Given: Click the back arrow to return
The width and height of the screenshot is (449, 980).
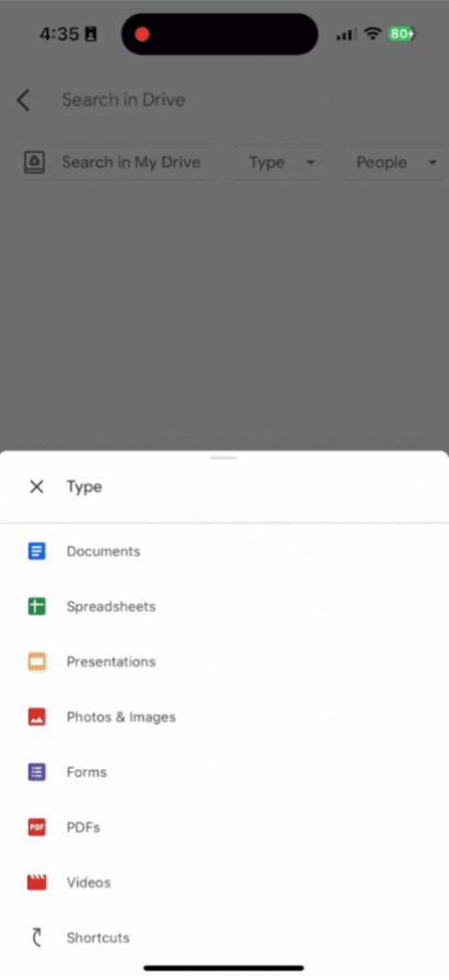Looking at the screenshot, I should (22, 99).
